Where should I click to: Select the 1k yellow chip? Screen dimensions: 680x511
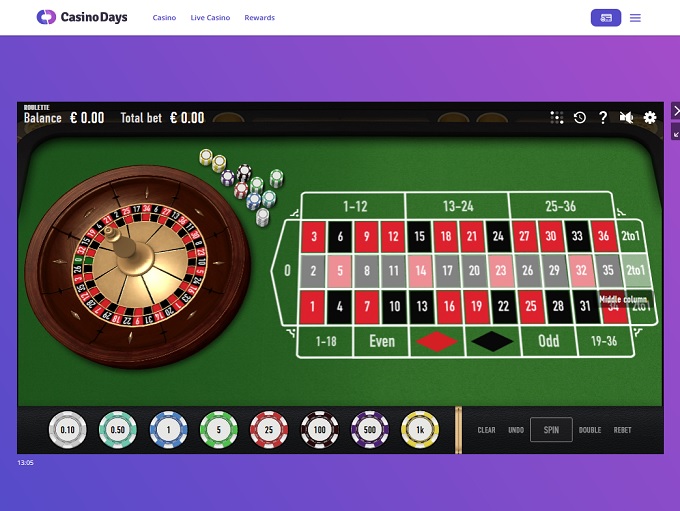[420, 429]
